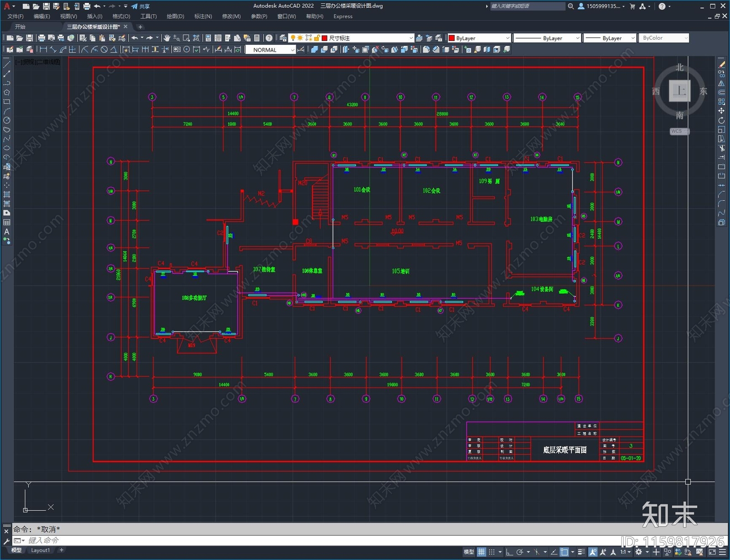730x560 pixels.
Task: Click the 共享 share button
Action: click(141, 6)
